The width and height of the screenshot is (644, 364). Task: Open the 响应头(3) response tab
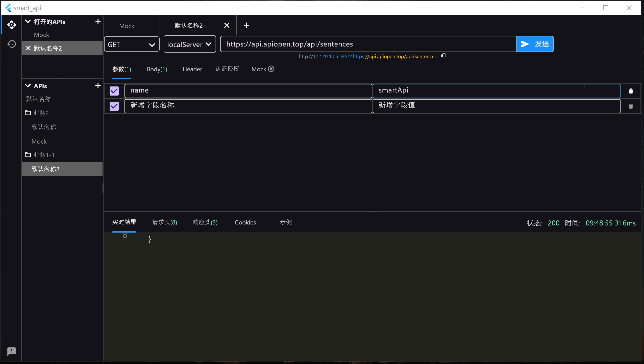205,222
